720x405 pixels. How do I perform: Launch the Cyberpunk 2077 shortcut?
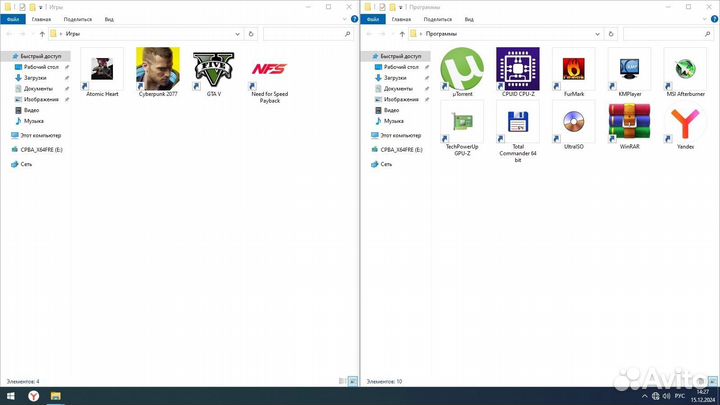click(x=158, y=72)
